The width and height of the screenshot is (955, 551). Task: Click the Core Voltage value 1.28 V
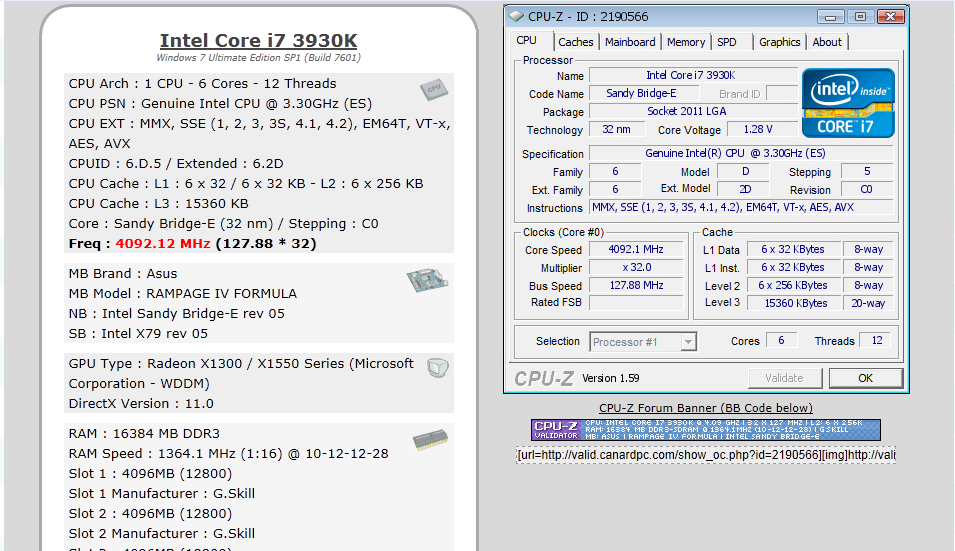pyautogui.click(x=761, y=129)
